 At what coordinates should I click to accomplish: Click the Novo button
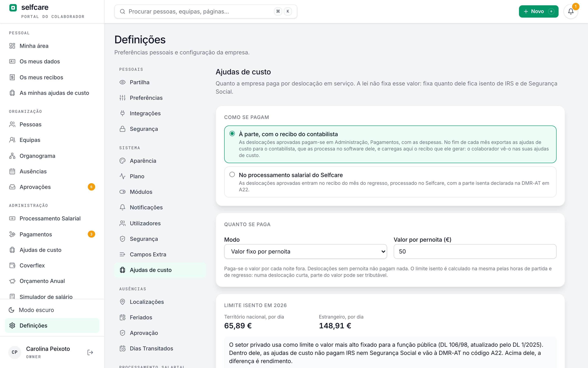538,11
